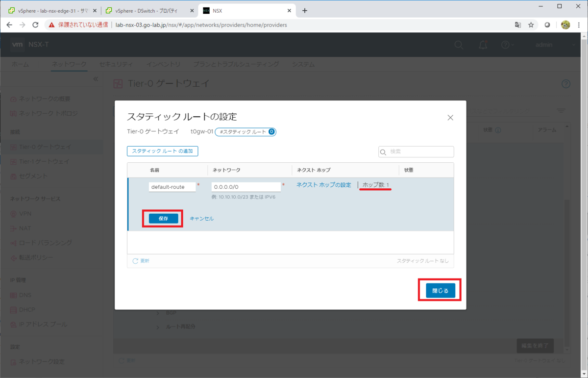Open the notifications bell icon

coord(483,45)
